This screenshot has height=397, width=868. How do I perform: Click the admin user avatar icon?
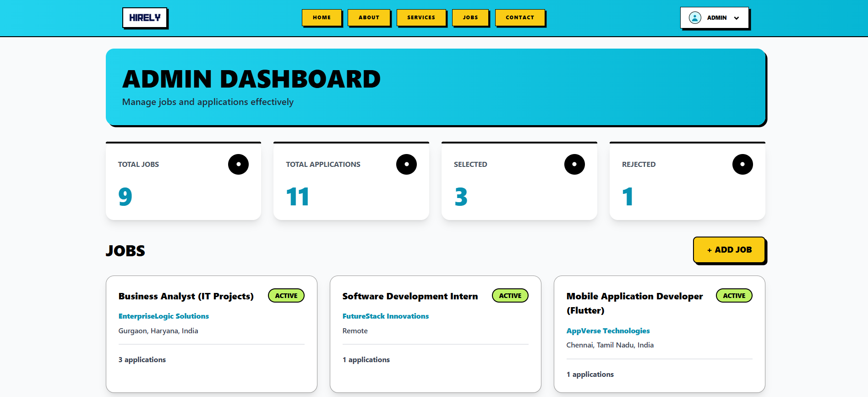point(695,18)
